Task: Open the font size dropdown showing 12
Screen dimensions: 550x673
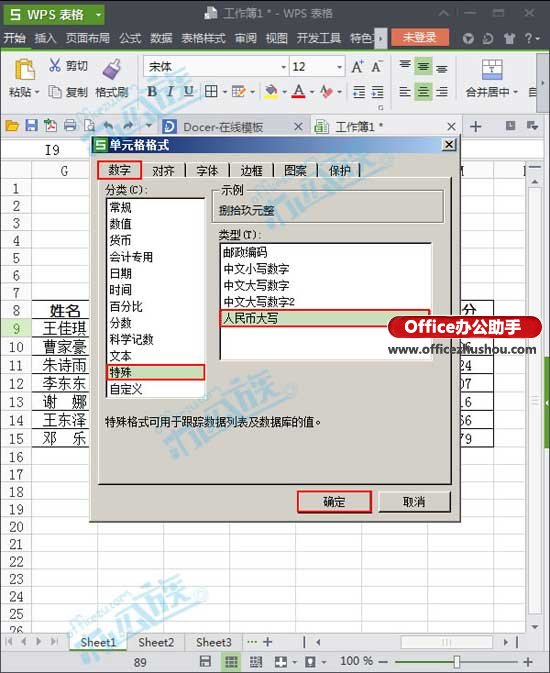Action: click(340, 67)
